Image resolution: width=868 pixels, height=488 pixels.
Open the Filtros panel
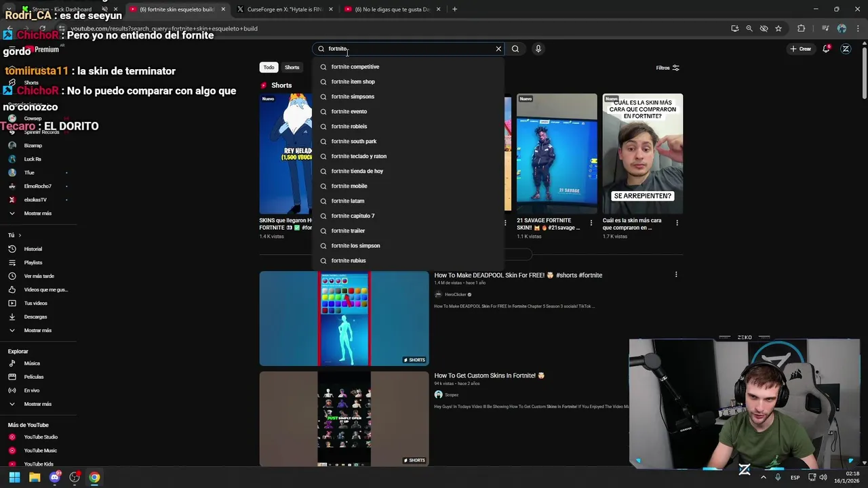(667, 68)
